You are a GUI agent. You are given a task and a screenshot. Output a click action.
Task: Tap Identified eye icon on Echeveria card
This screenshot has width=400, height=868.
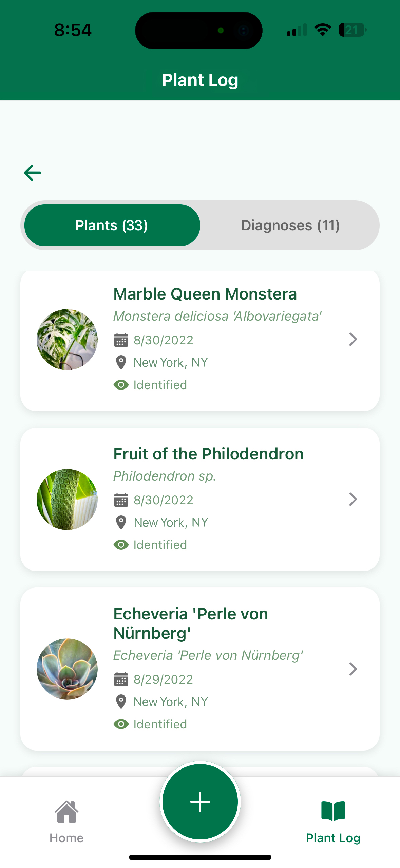click(x=121, y=724)
